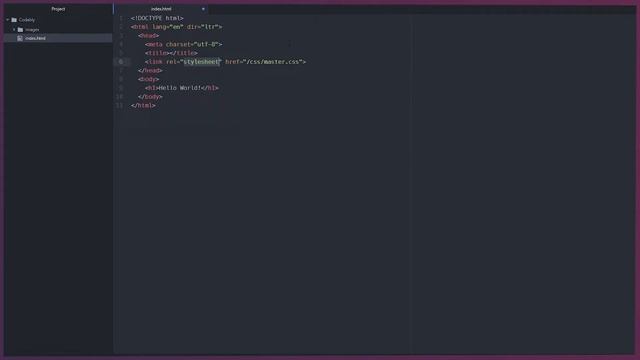Screen dimensions: 640x360
Task: Select the images folder name
Action: pyautogui.click(x=32, y=29)
